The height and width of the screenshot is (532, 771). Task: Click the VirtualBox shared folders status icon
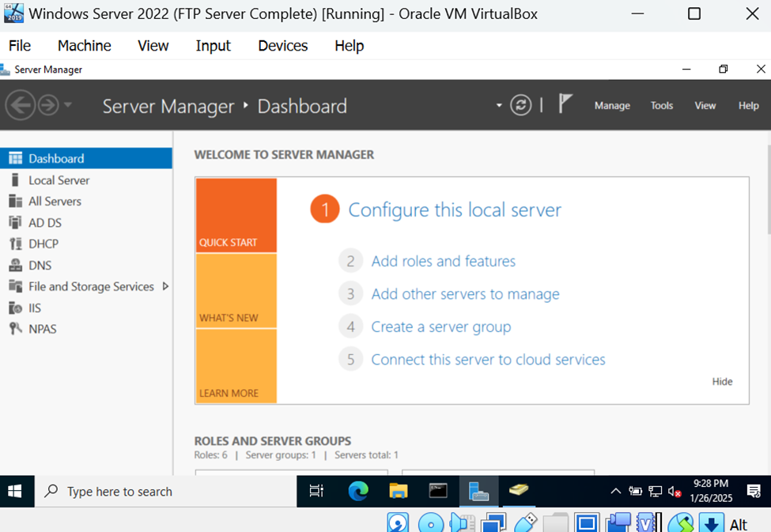(556, 523)
